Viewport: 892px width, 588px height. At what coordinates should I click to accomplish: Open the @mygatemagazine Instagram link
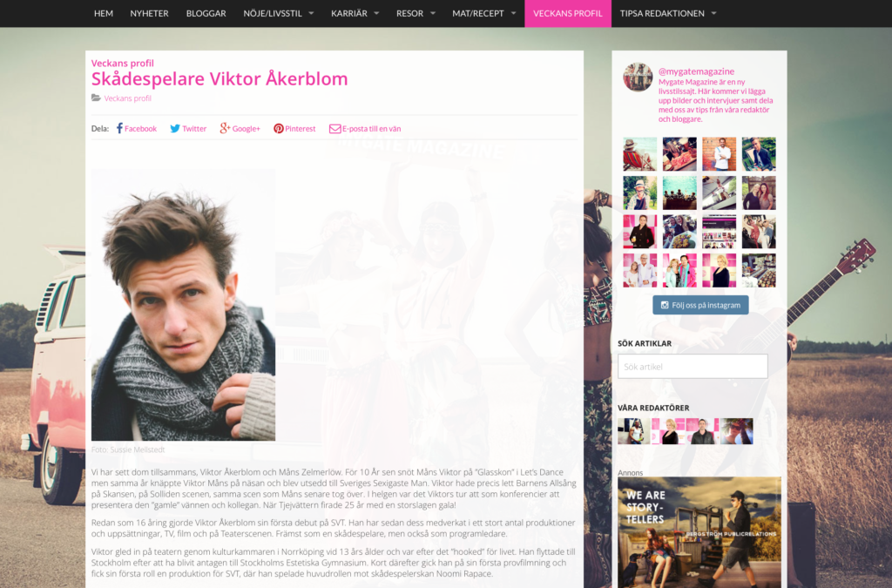tap(696, 71)
